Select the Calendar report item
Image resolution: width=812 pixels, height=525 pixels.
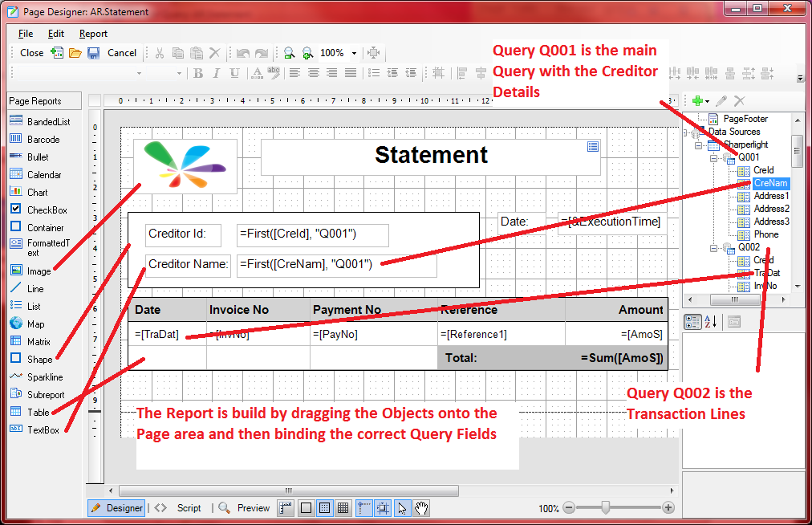(35, 175)
